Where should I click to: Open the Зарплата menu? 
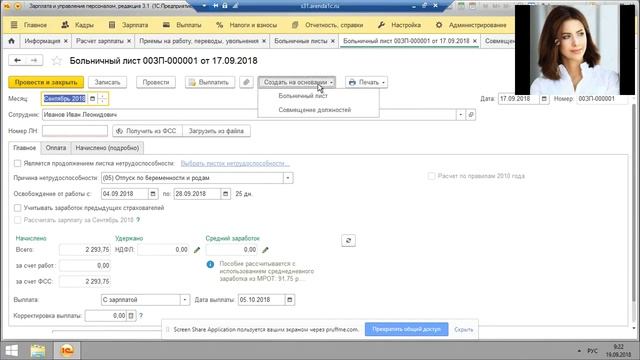[x=129, y=25]
